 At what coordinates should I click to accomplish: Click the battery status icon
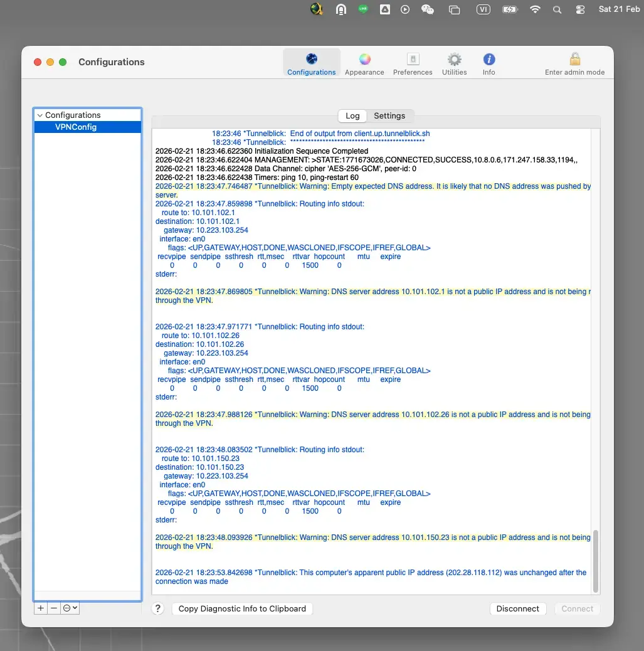point(509,9)
